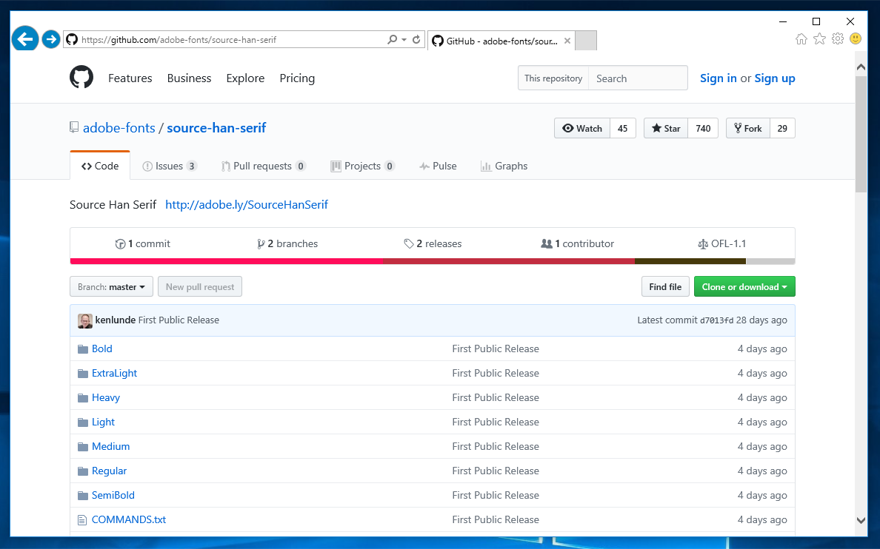Screen dimensions: 880x549
Task: Click Find file button
Action: pos(665,287)
